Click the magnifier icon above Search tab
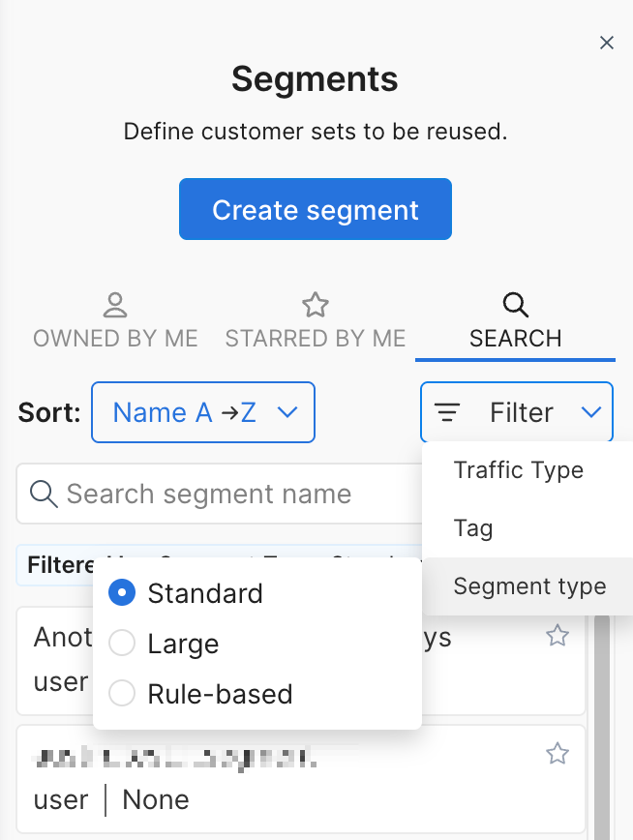The image size is (633, 840). coord(516,306)
